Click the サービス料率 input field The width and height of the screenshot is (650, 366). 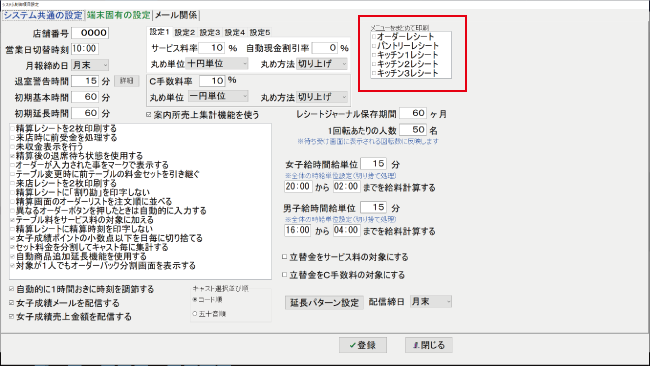tap(211, 48)
